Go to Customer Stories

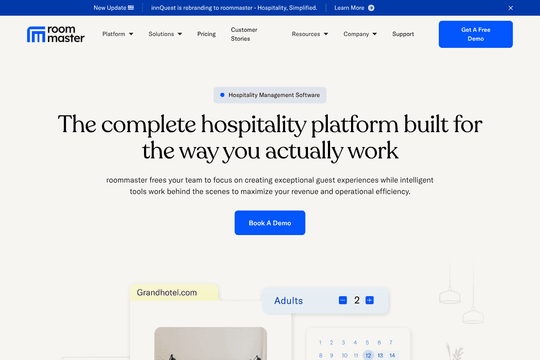[x=244, y=34]
